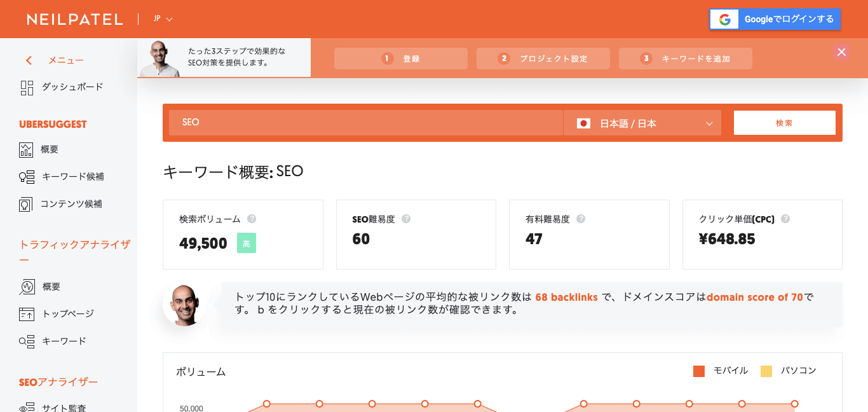The width and height of the screenshot is (868, 412).
Task: Click the UBERSUGGEST section heading
Action: [x=53, y=124]
